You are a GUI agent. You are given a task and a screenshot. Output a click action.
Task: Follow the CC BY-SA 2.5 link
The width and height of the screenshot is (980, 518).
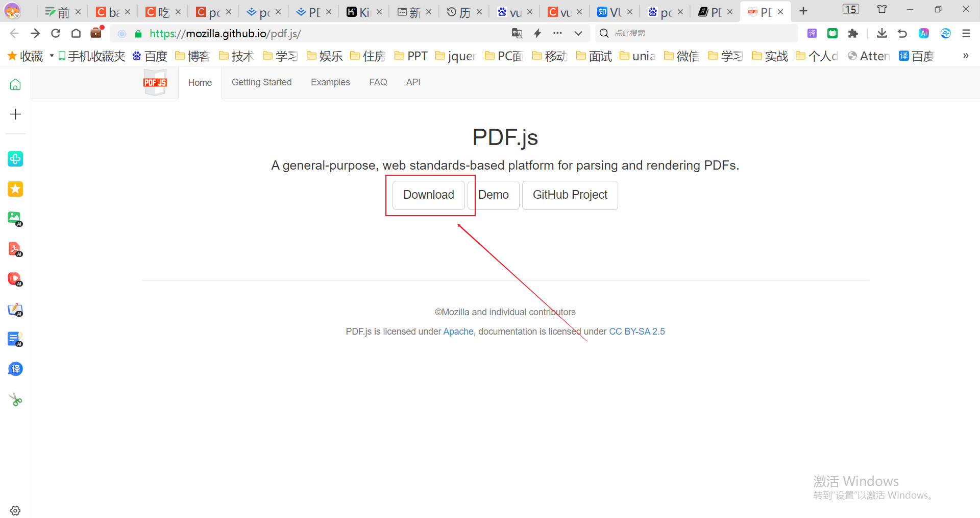pyautogui.click(x=637, y=332)
